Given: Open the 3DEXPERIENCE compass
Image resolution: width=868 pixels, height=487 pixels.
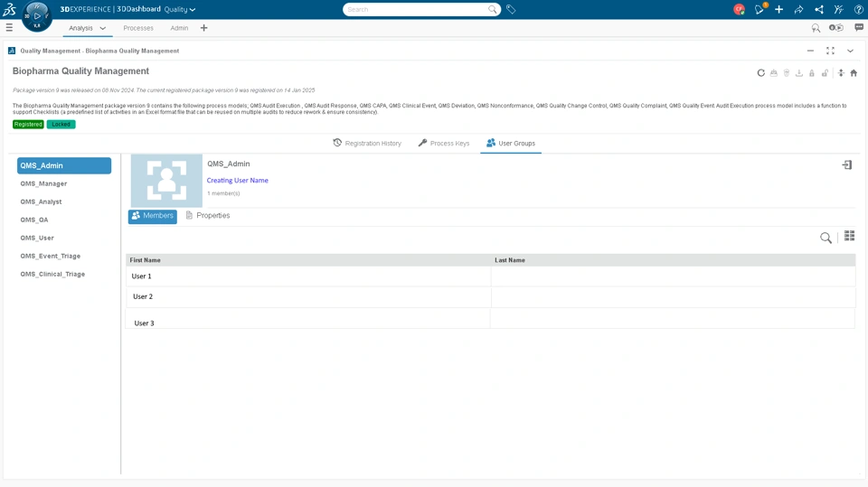Looking at the screenshot, I should tap(37, 16).
